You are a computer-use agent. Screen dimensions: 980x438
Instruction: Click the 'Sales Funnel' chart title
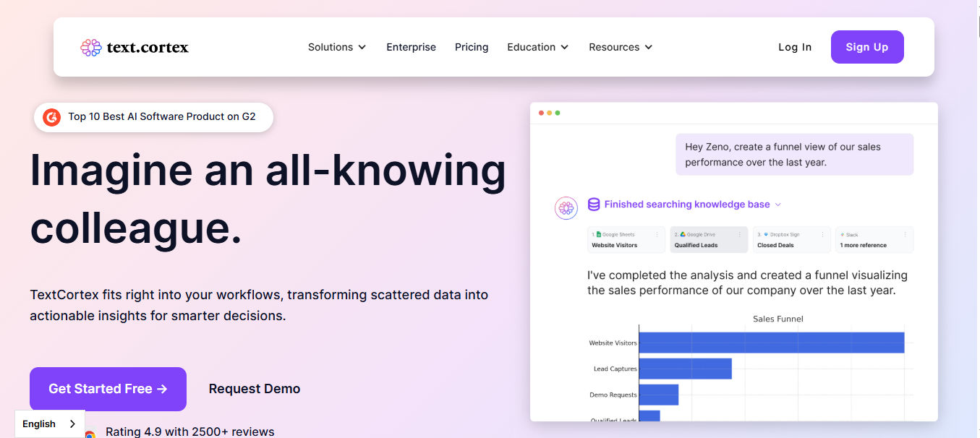[x=778, y=319]
